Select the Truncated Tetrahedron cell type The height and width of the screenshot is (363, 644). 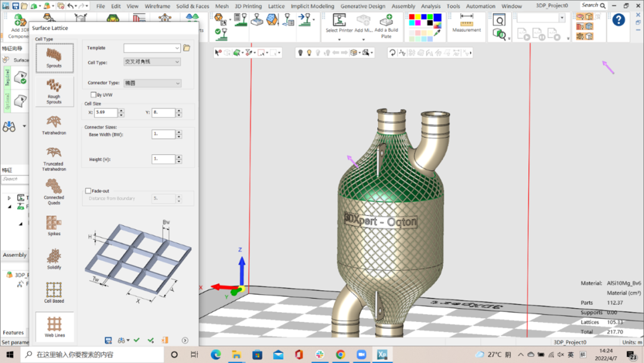click(54, 159)
